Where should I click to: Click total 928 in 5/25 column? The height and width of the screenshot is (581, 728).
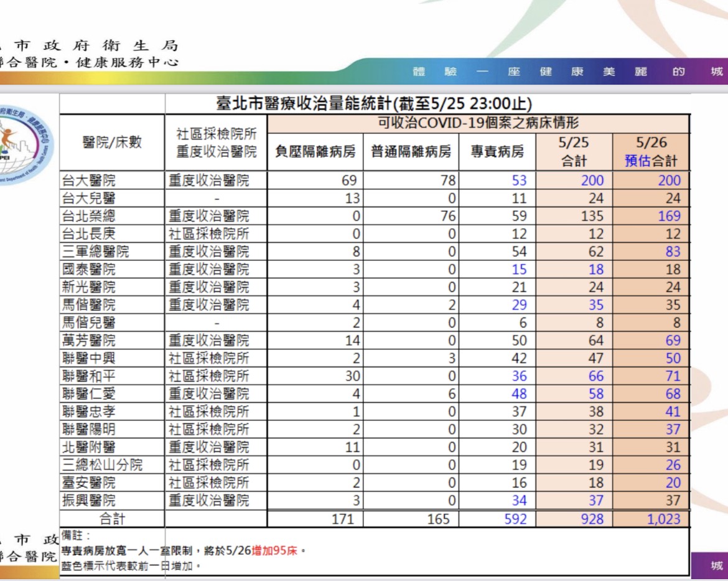pos(592,519)
